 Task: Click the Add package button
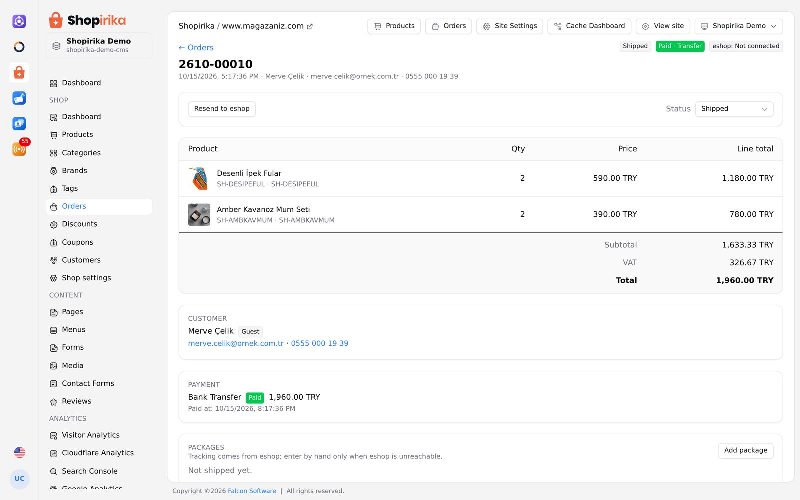click(x=745, y=451)
